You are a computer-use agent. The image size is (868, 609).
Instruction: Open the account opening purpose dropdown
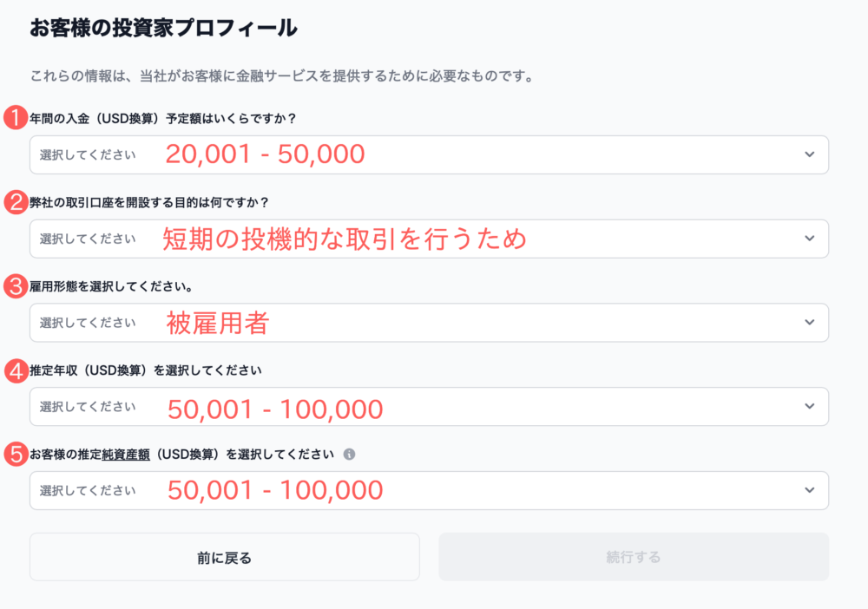click(x=429, y=239)
